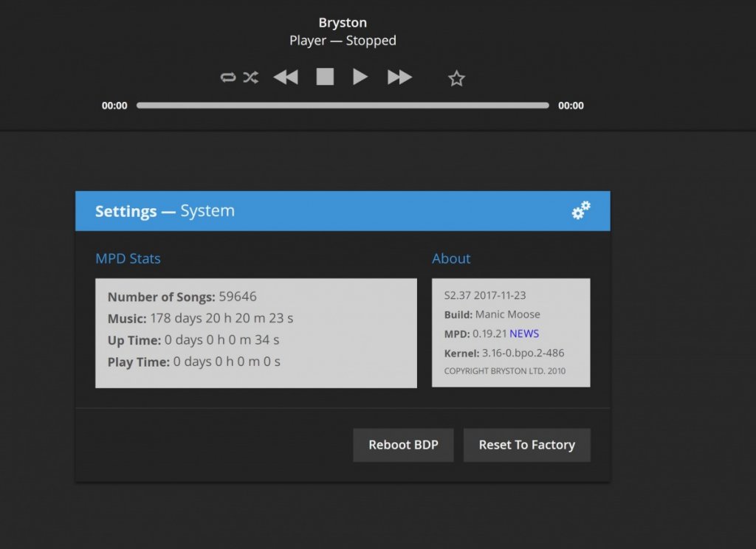Click the Reset To Factory button
756x549 pixels.
click(527, 445)
